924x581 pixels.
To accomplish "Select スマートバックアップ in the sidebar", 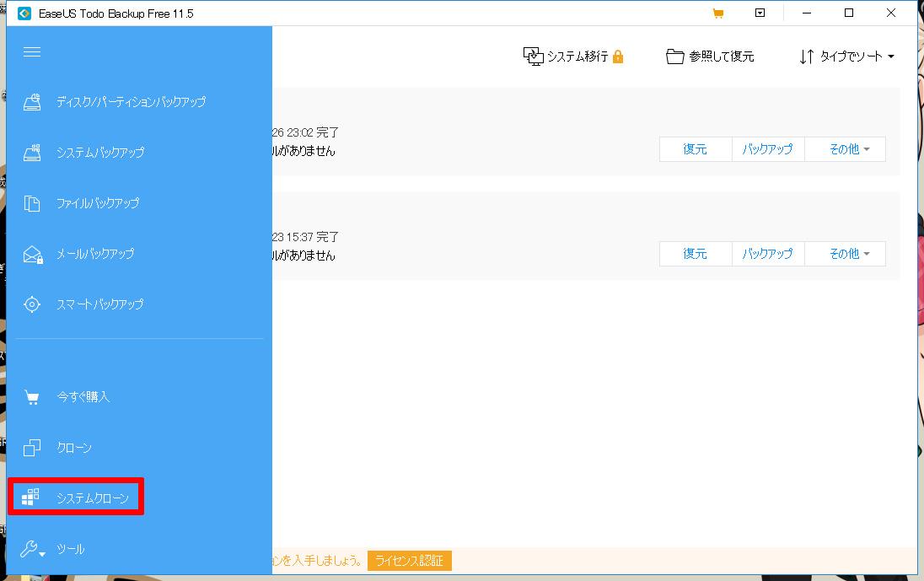I will coord(99,304).
